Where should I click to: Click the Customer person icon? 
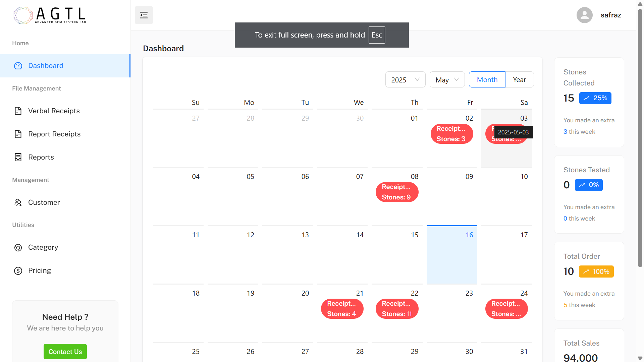[x=18, y=202]
